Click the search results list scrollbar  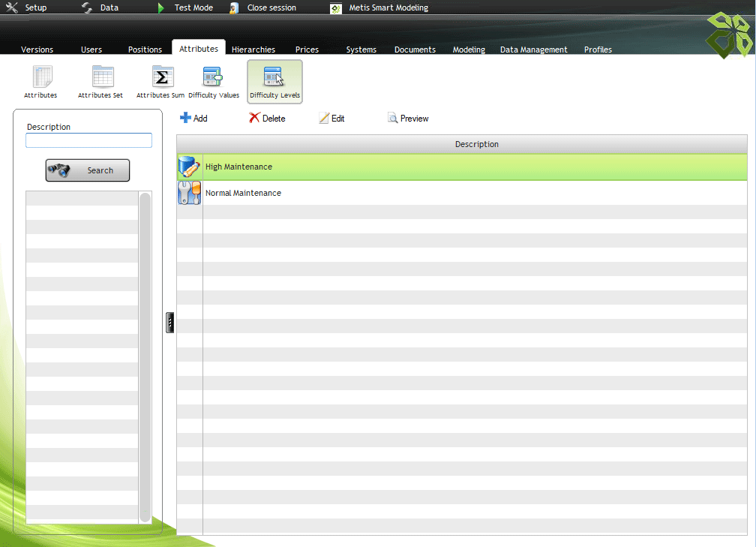(x=145, y=357)
